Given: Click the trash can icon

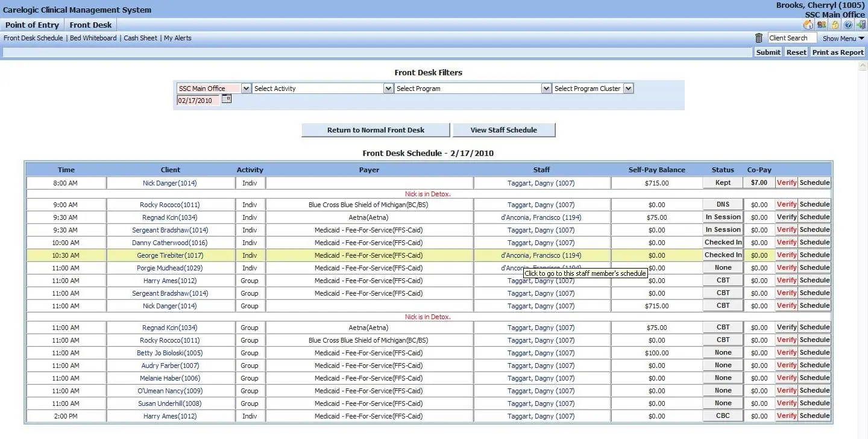Looking at the screenshot, I should tap(758, 37).
